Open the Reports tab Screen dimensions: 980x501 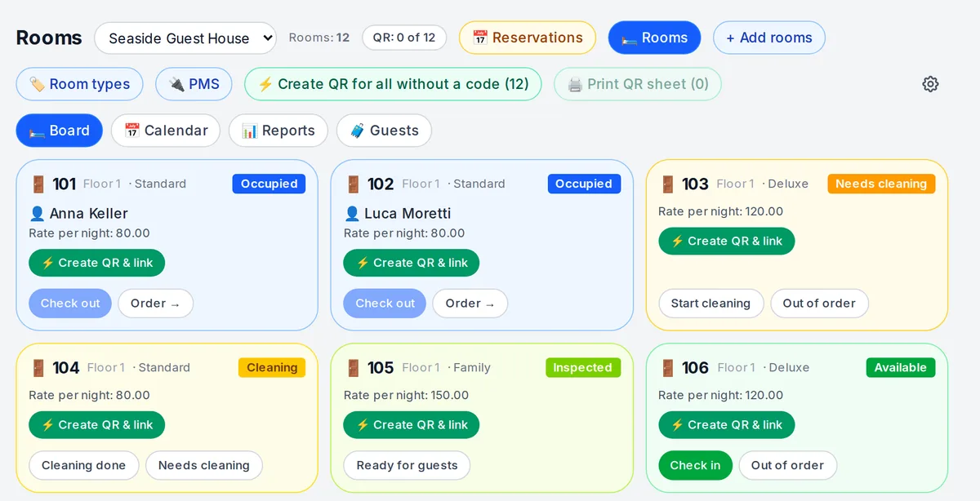tap(278, 131)
